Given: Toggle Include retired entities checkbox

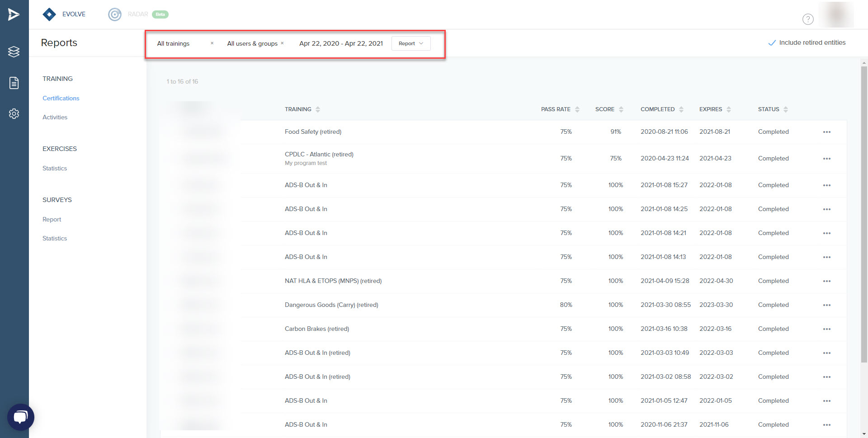Looking at the screenshot, I should [x=772, y=43].
